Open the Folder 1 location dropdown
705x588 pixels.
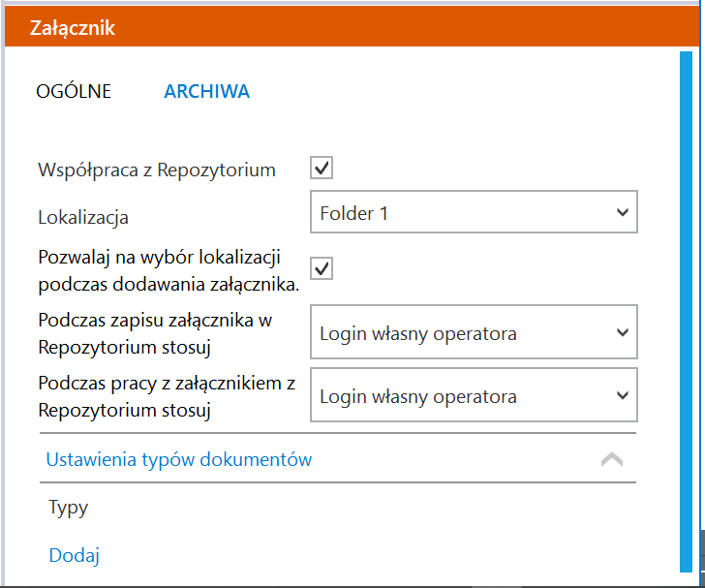click(474, 212)
